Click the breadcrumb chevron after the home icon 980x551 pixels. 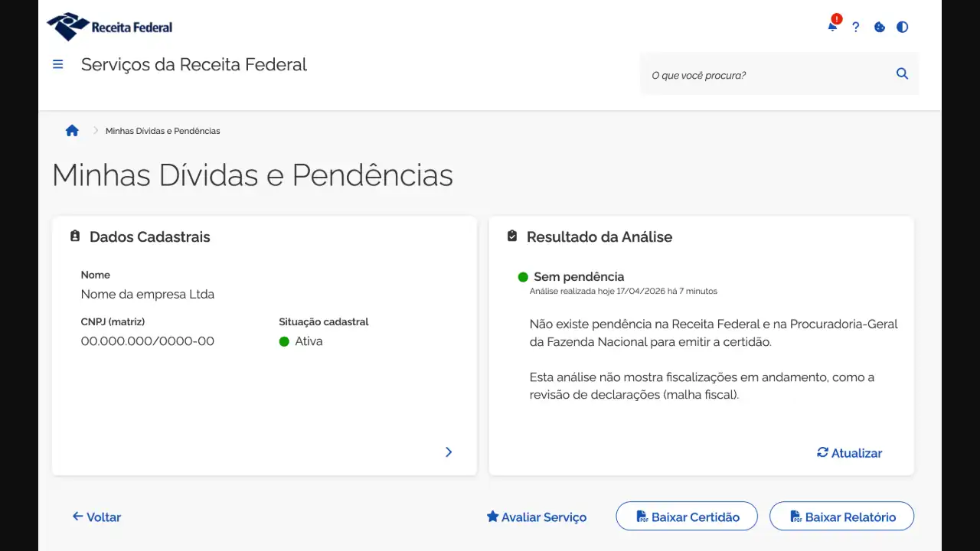[96, 130]
